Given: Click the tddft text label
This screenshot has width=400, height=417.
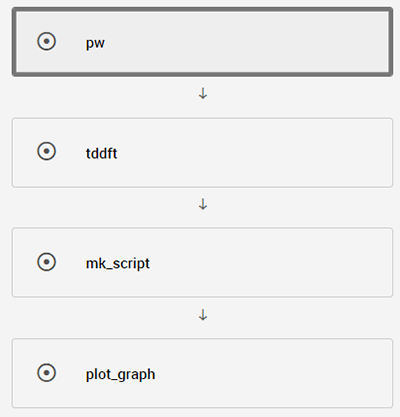Looking at the screenshot, I should [x=101, y=153].
